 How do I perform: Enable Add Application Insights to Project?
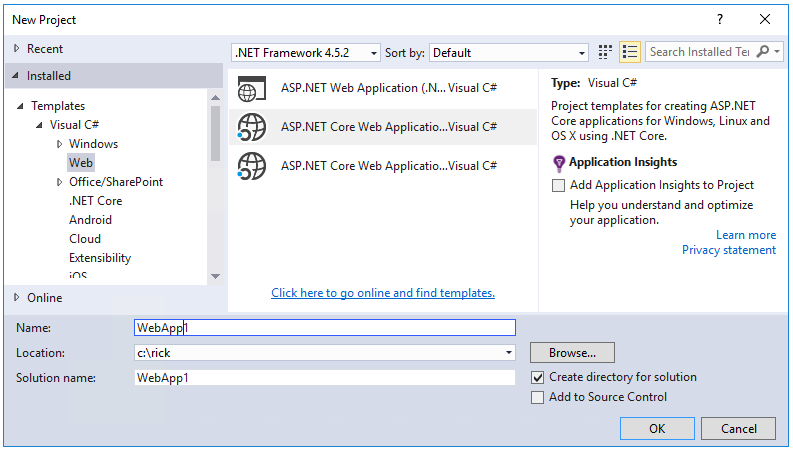(x=559, y=185)
